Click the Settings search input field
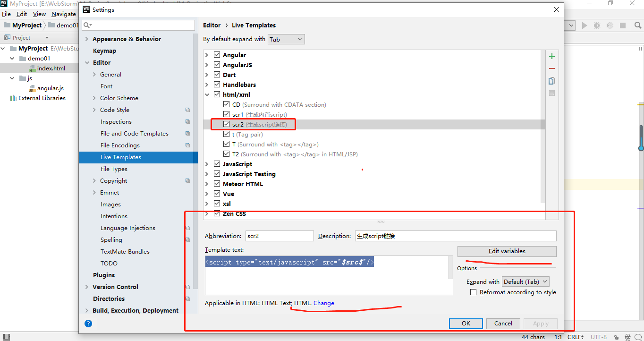The image size is (644, 341). 138,25
